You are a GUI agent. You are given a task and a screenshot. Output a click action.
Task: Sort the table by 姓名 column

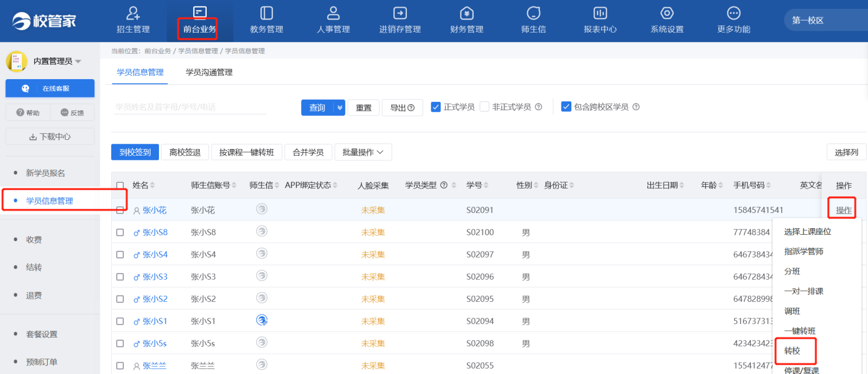[152, 185]
